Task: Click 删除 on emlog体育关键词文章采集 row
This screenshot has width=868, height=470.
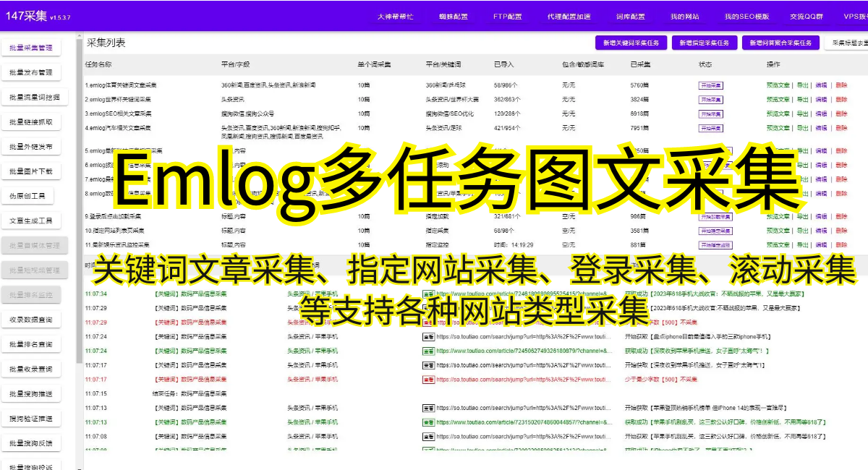Action: (x=841, y=85)
